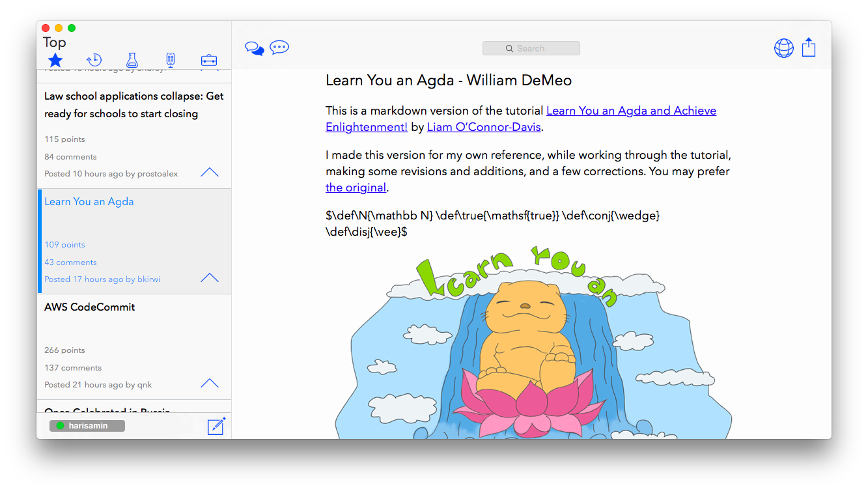Follow the Learn You an Agda and Achieve Enlightenment link

[x=631, y=111]
